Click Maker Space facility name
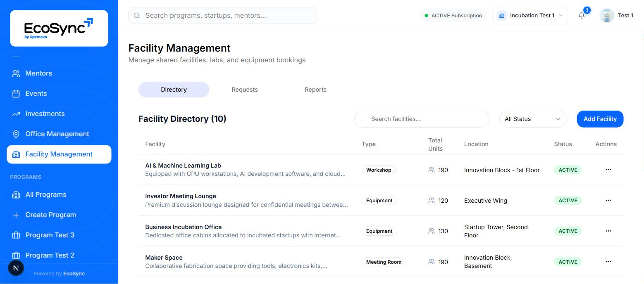The width and height of the screenshot is (644, 284). (164, 258)
